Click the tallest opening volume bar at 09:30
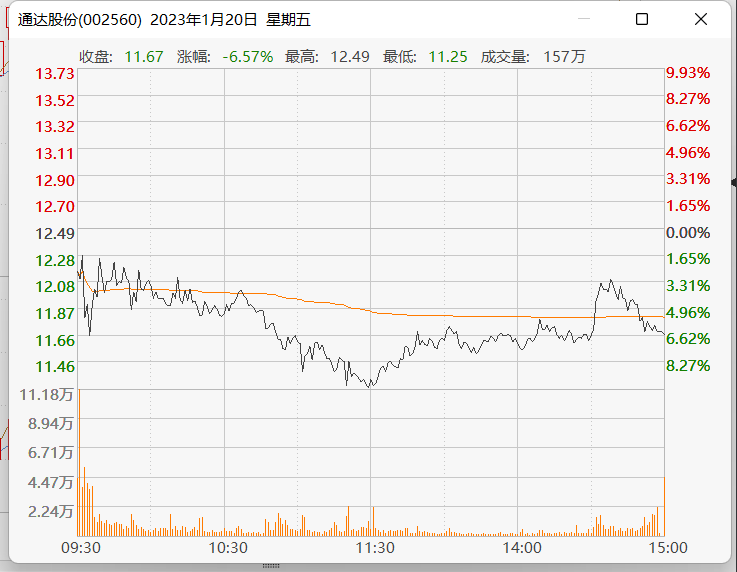Image resolution: width=737 pixels, height=572 pixels. [79, 463]
